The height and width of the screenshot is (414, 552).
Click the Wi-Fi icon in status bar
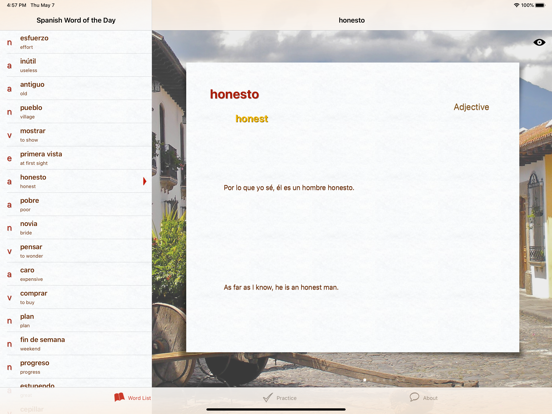(516, 5)
